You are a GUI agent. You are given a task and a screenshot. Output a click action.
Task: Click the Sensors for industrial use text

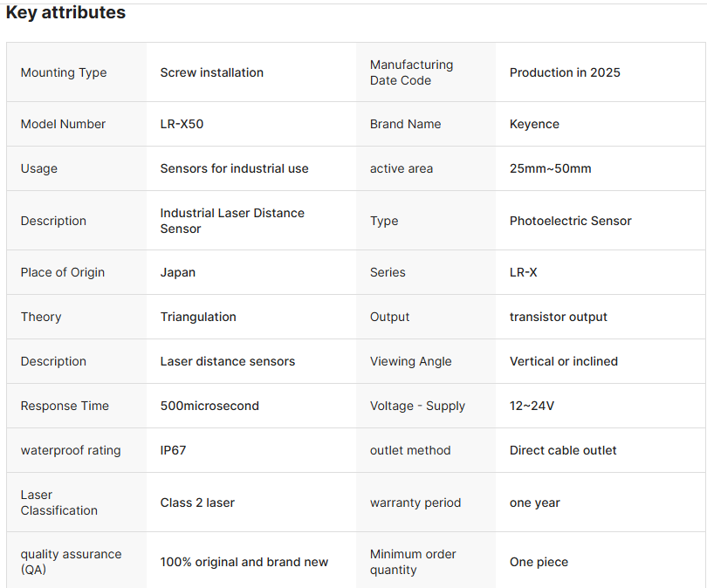point(234,168)
